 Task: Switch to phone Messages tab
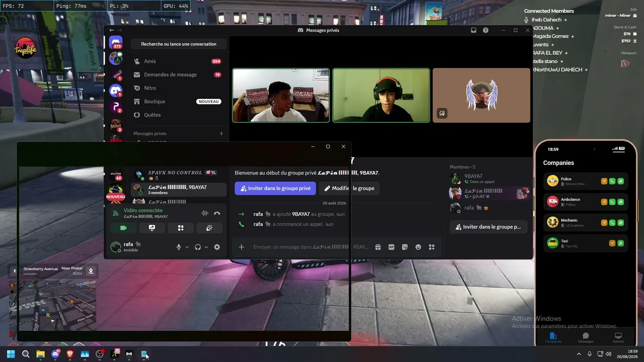tap(586, 338)
